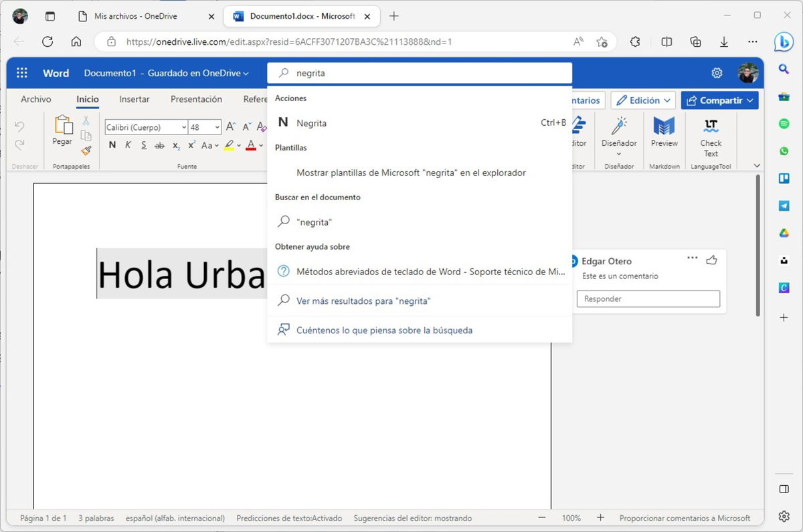Click the negrita search box

420,73
